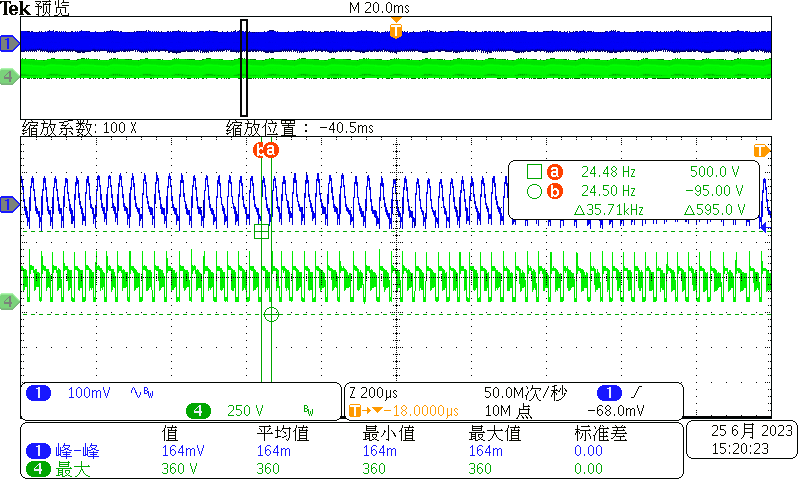The width and height of the screenshot is (800, 480).
Task: Click the rising edge trigger slope icon
Action: click(637, 392)
